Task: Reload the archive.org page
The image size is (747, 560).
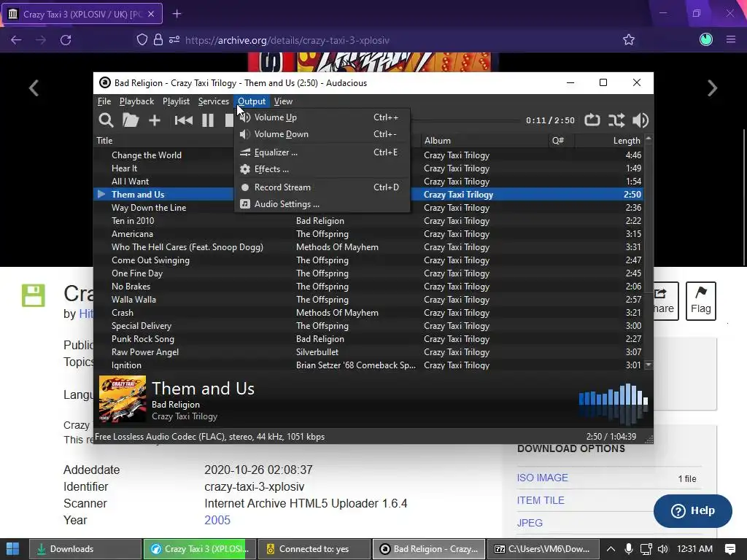Action: [x=66, y=40]
